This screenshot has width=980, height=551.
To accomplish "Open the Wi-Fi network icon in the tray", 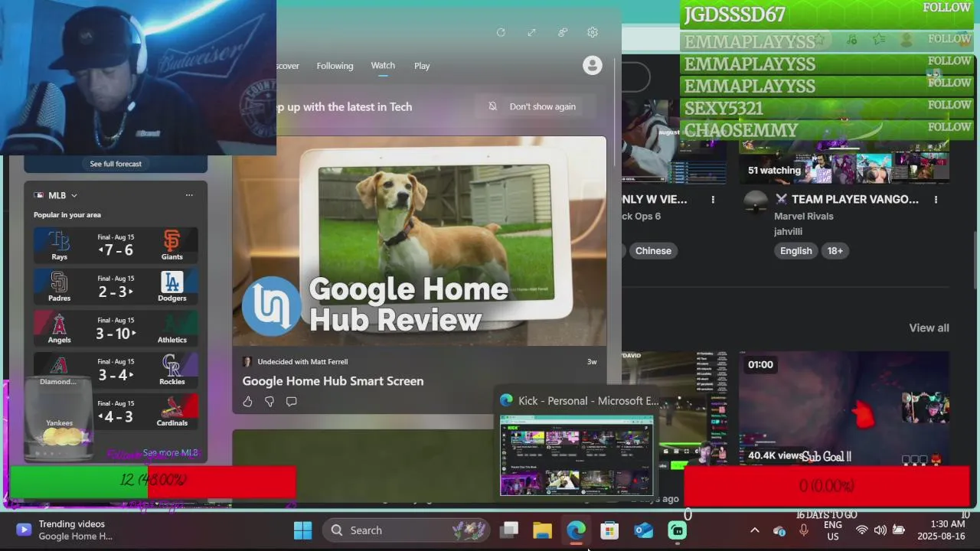I will [x=861, y=530].
